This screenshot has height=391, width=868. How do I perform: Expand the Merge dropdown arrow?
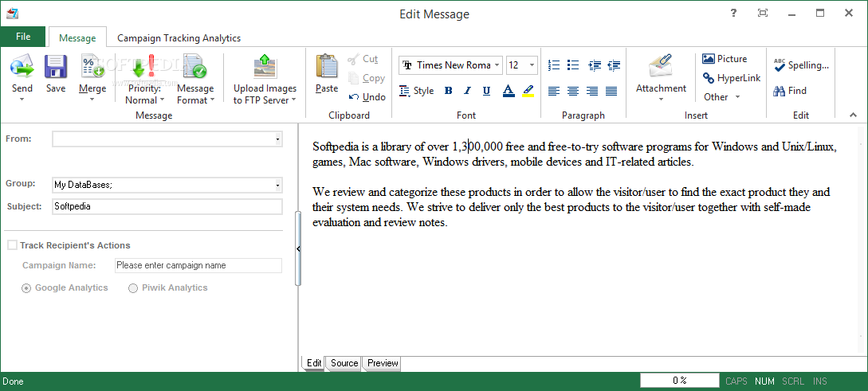[x=92, y=100]
